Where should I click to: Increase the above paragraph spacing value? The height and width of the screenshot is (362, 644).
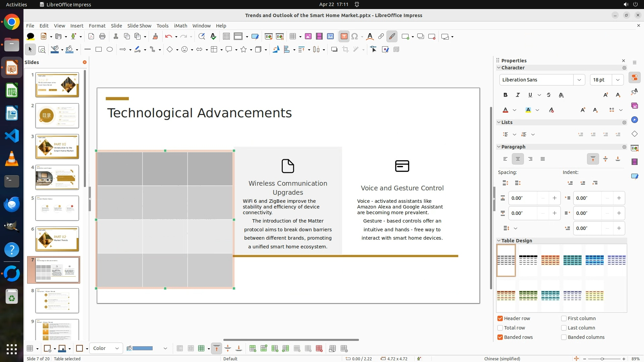pyautogui.click(x=554, y=198)
